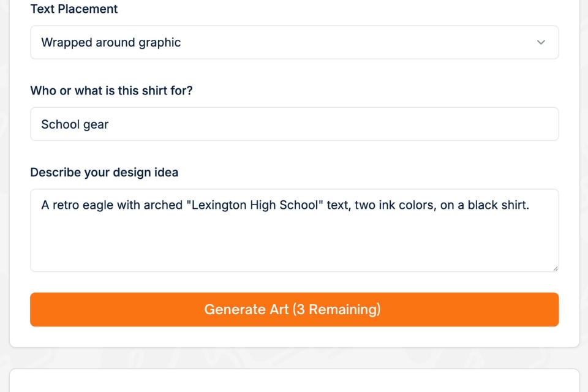Open the Text Placement combo box
The image size is (588, 392).
(x=294, y=42)
